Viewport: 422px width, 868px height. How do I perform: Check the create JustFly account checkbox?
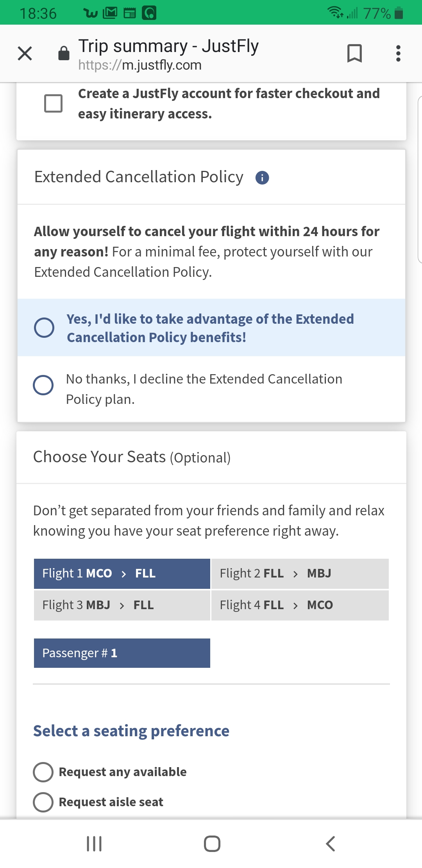click(x=54, y=104)
